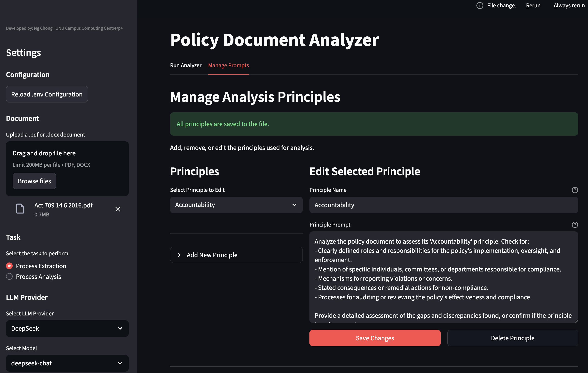Screen dimensions: 588x373
Task: Switch to the Run Analyzer tab
Action: [x=186, y=65]
